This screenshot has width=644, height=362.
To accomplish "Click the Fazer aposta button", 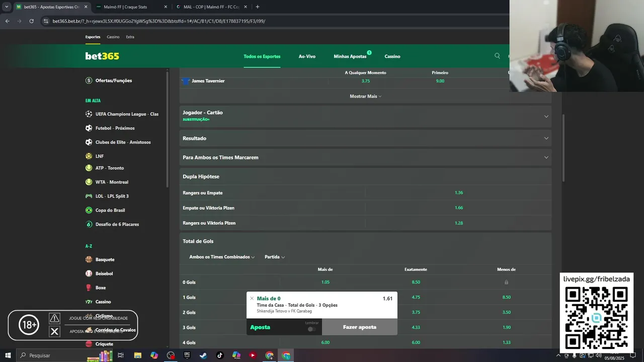I will click(360, 327).
